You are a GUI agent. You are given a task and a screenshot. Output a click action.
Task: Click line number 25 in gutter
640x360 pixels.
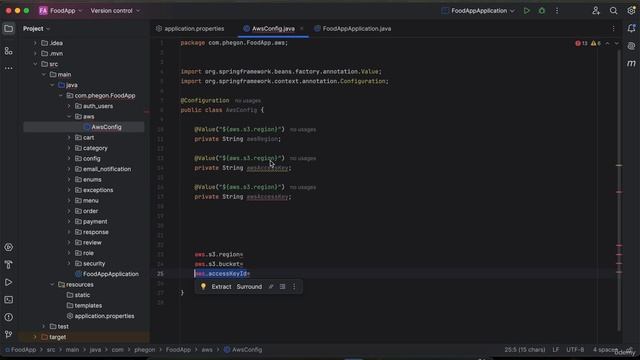[160, 274]
